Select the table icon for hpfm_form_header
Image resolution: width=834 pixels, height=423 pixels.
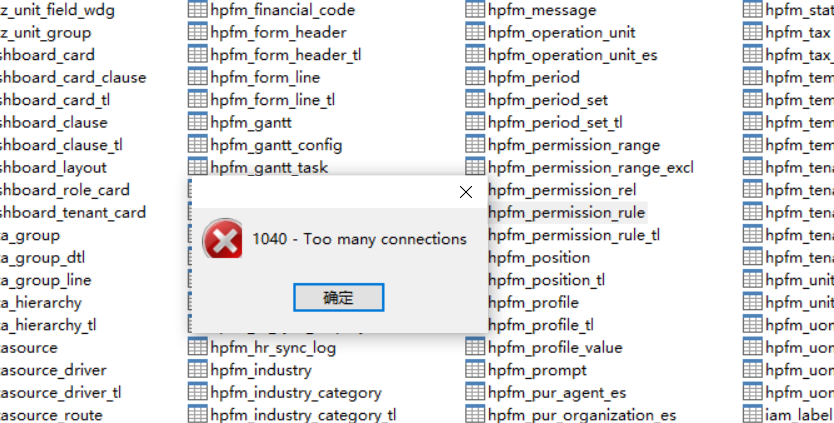click(198, 32)
